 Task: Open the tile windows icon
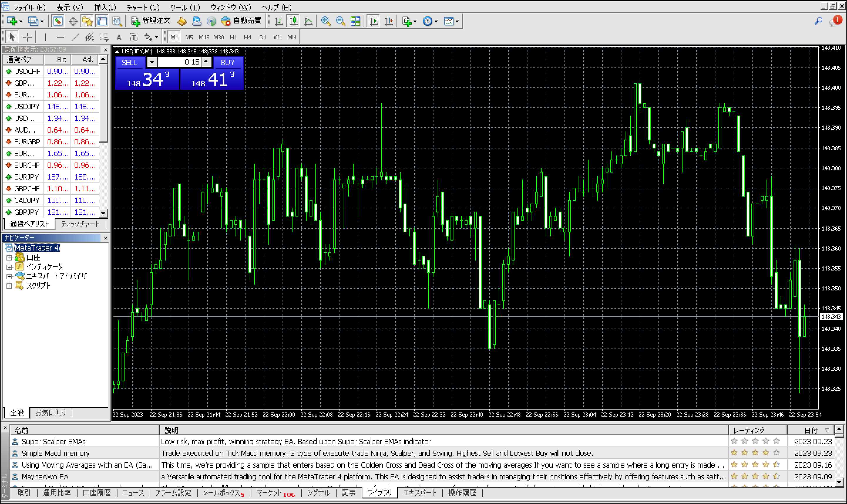(x=355, y=21)
